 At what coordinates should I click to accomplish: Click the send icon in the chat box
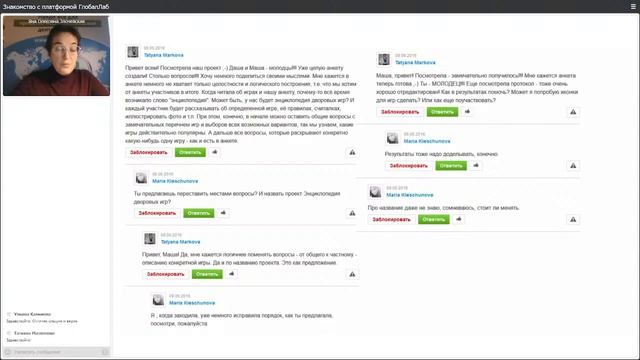coord(105,352)
